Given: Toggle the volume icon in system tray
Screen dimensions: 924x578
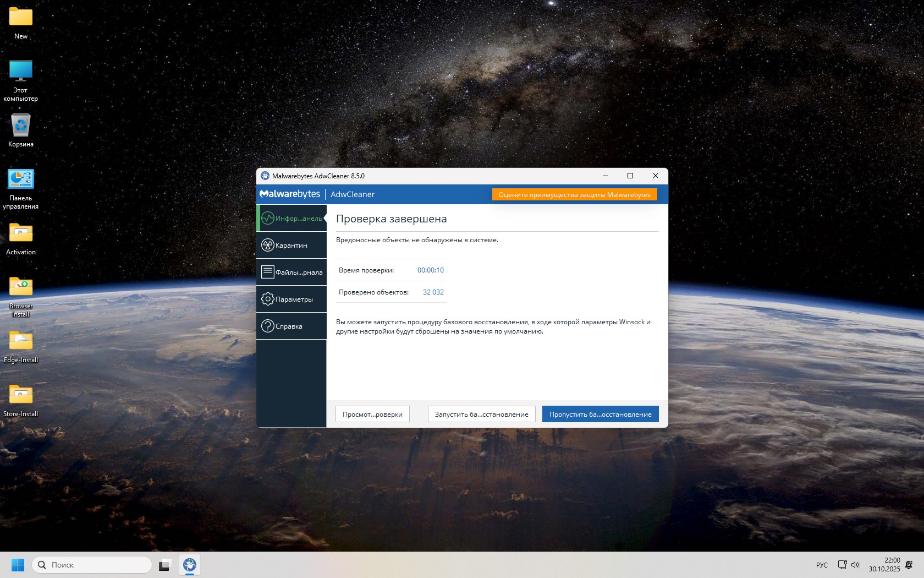Looking at the screenshot, I should point(855,565).
